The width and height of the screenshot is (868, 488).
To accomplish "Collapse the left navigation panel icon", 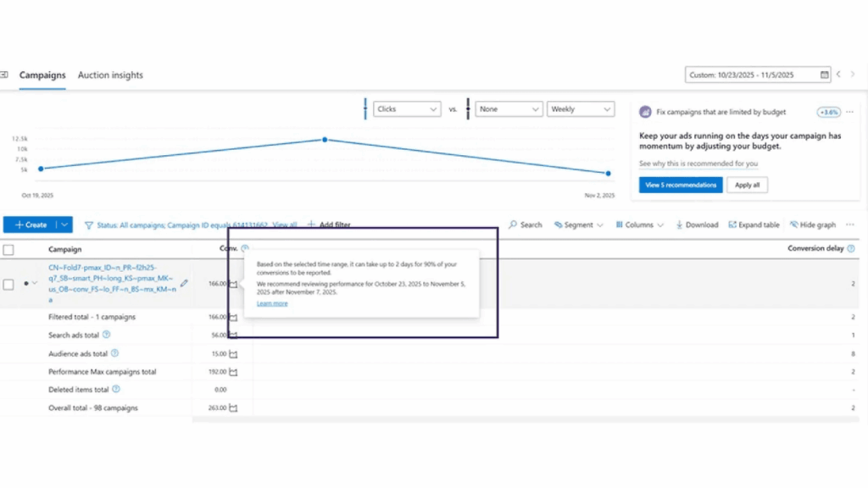I will coord(4,75).
